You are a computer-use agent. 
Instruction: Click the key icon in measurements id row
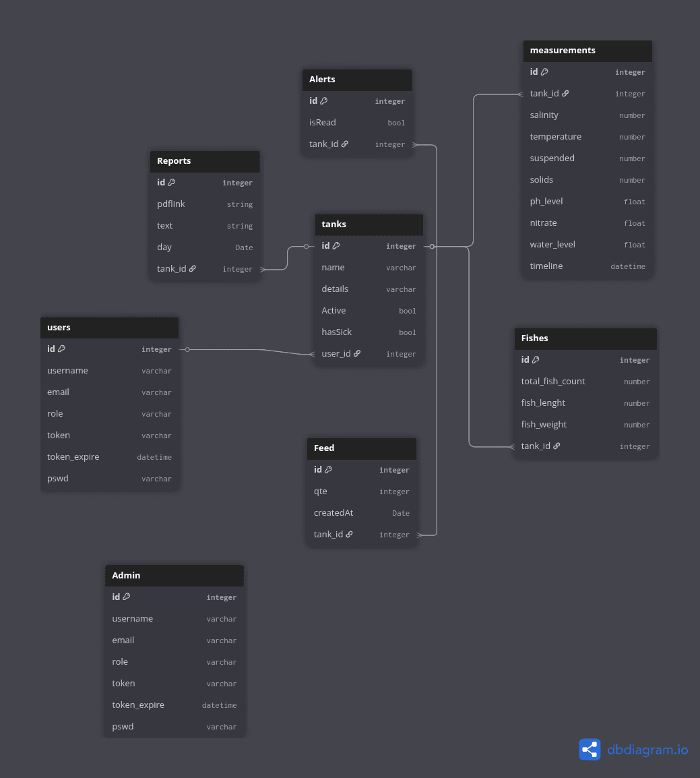tap(544, 72)
